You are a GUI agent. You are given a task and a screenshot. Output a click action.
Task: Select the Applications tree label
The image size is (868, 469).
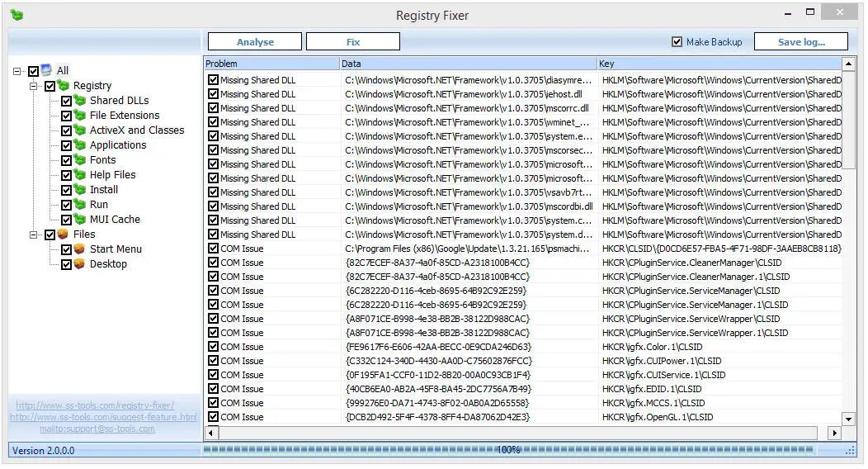point(118,145)
